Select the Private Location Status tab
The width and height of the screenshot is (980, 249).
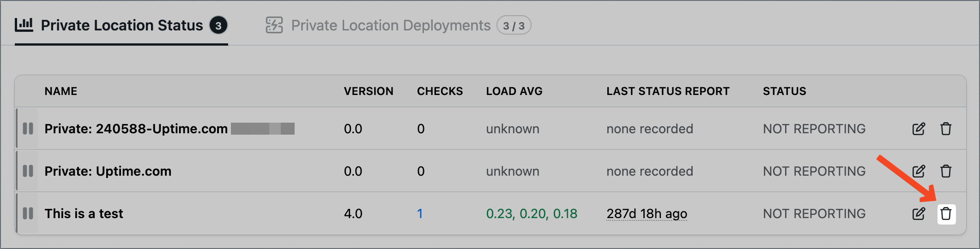[x=121, y=25]
